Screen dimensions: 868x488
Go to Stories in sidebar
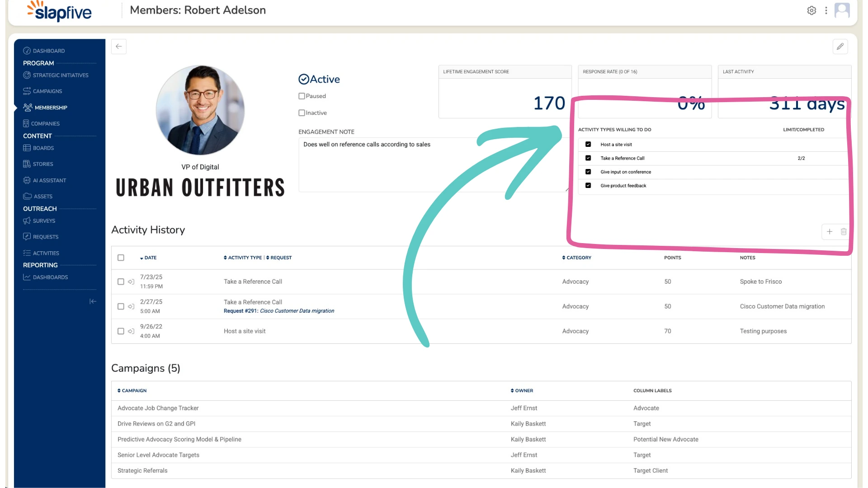[38, 164]
